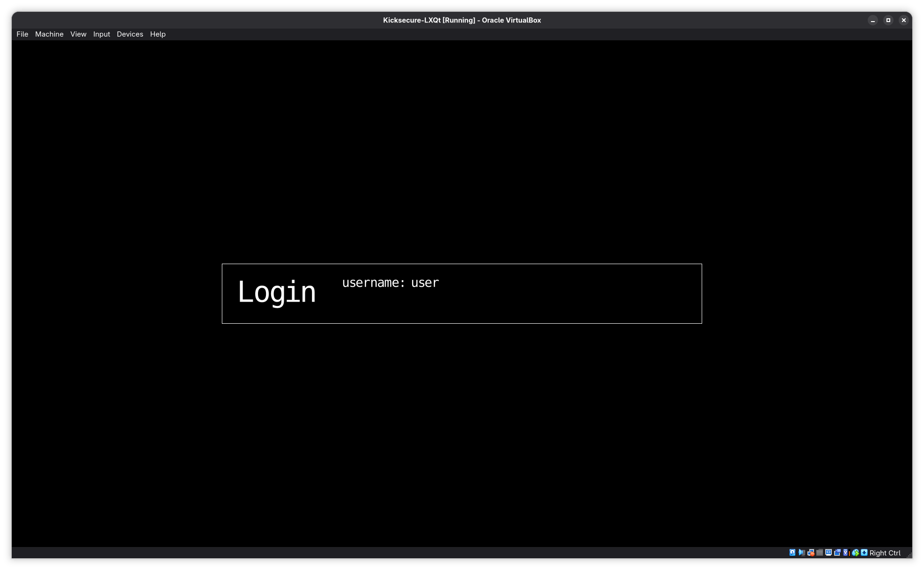Image resolution: width=924 pixels, height=570 pixels.
Task: Minimize the Kicksecure VM window
Action: [x=872, y=20]
